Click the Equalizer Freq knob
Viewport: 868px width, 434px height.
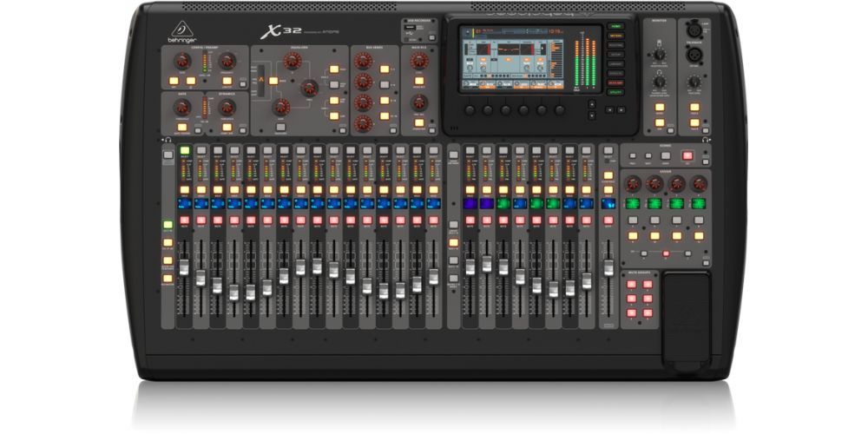310,88
